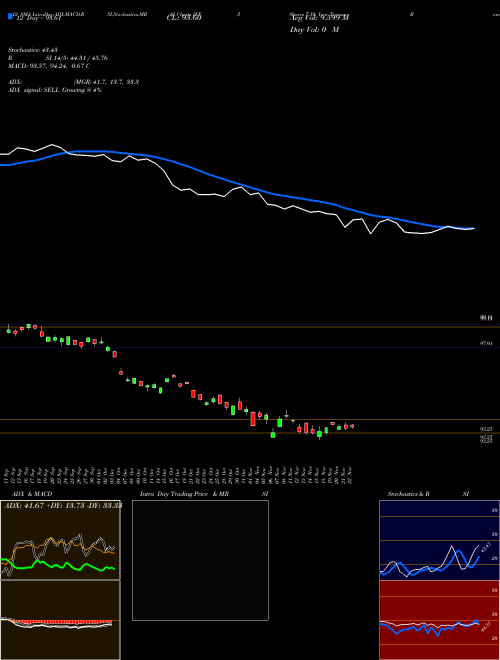Click the 'MACD: 93.57, 94.24, -0.67 C' line
Image resolution: width=500 pixels, height=660 pixels.
coord(49,66)
